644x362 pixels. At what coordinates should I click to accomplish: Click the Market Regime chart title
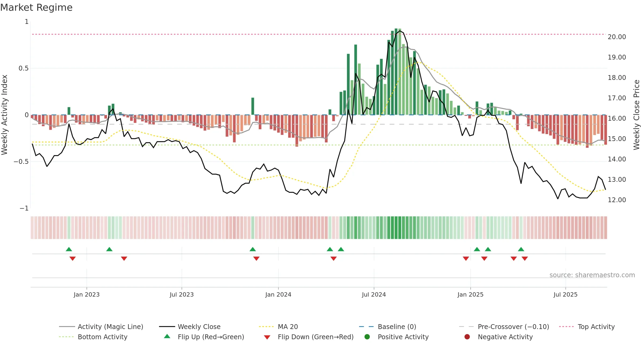tap(36, 8)
